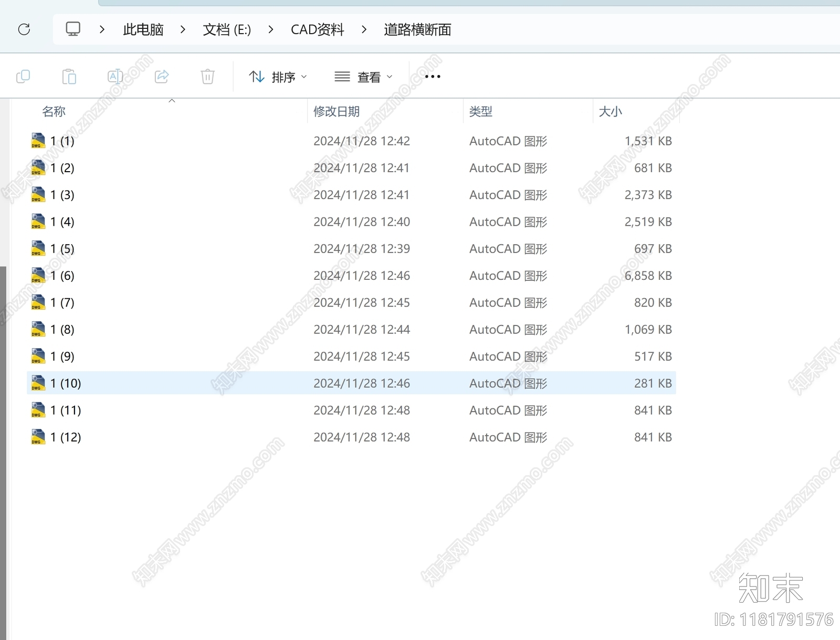Click the computer monitor icon in address bar
The width and height of the screenshot is (840, 640).
pyautogui.click(x=73, y=29)
